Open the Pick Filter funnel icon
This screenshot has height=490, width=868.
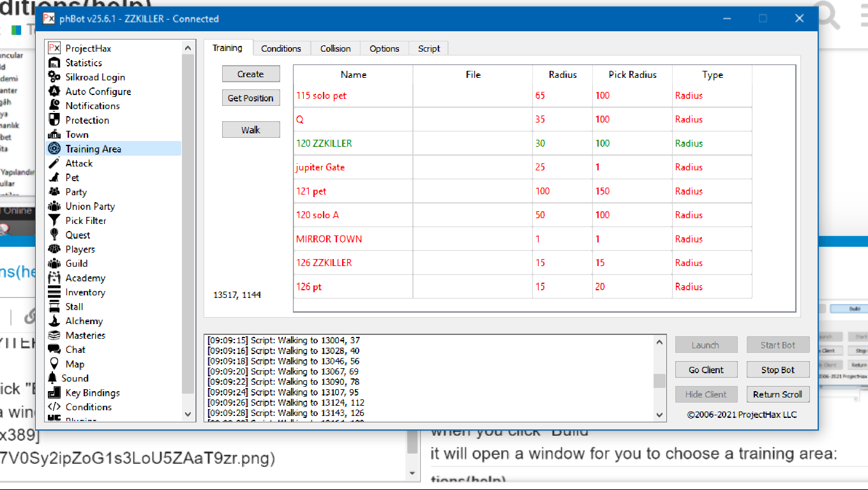pos(54,221)
